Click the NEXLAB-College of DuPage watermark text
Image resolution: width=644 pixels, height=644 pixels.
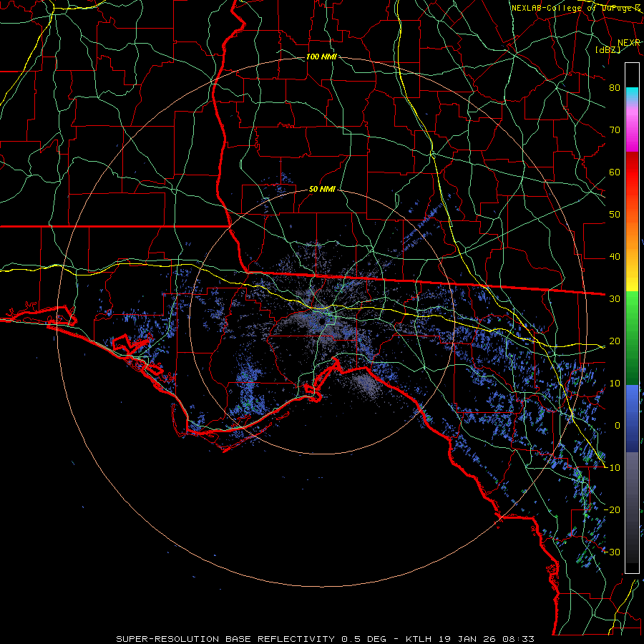pos(575,8)
